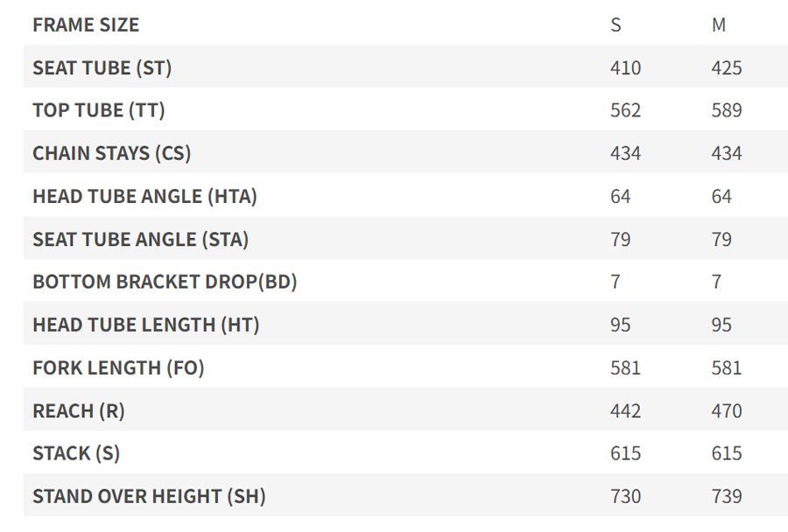
Task: Select the reach value 470
Action: click(727, 410)
